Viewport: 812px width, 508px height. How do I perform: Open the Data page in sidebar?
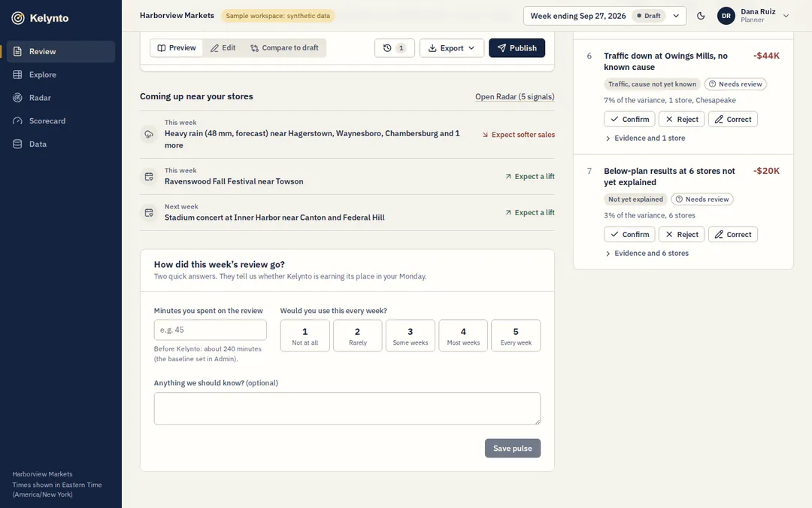(x=61, y=144)
